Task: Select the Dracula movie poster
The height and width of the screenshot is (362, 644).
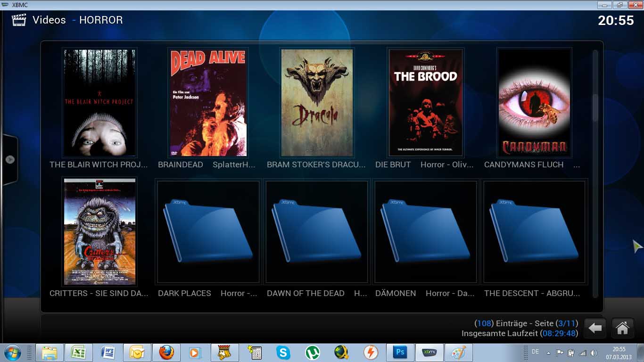Action: 317,102
